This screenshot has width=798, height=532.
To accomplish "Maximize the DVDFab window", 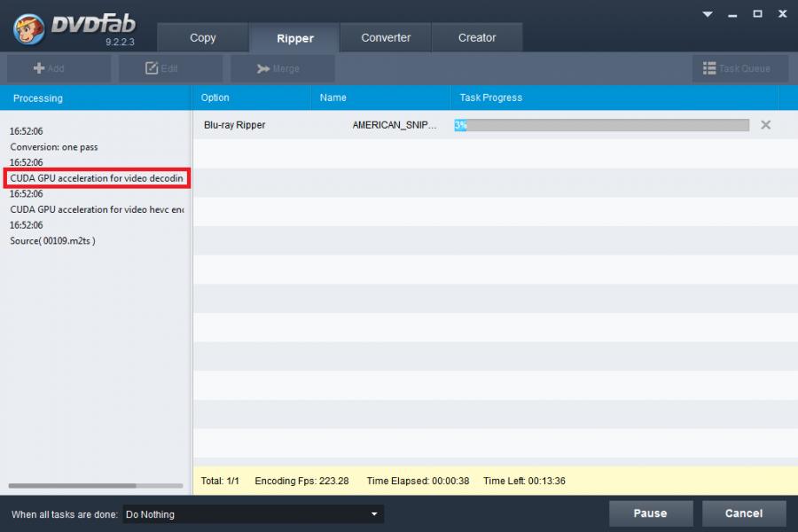I will (x=758, y=14).
